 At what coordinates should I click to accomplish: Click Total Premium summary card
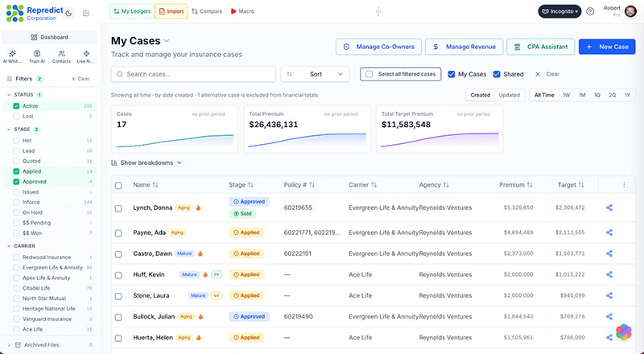click(308, 130)
